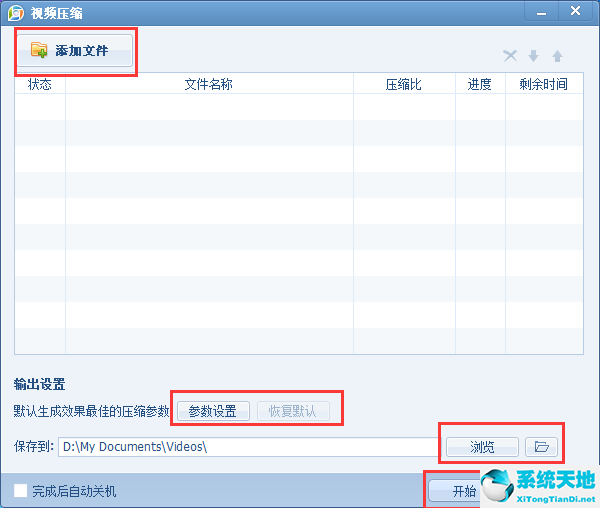Open the 参数设置 parameter settings
Screen dimensions: 600x508
pyautogui.click(x=213, y=411)
